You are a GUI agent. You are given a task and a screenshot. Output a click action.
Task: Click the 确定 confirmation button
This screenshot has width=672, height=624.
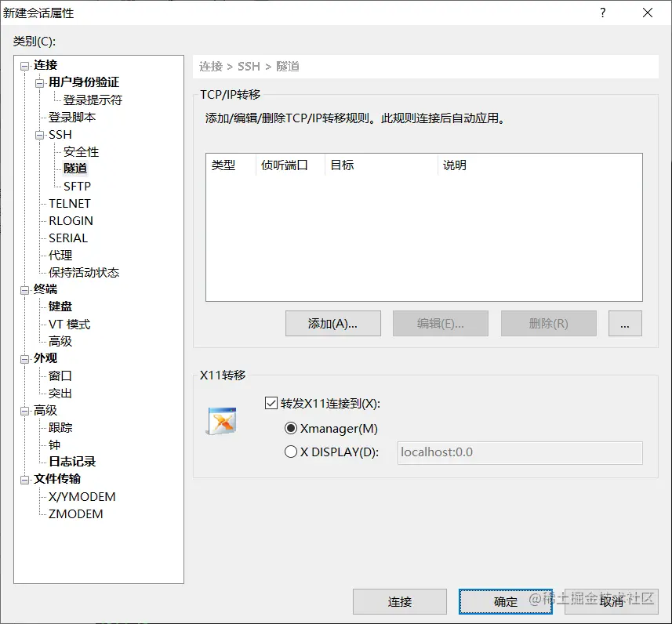click(505, 601)
